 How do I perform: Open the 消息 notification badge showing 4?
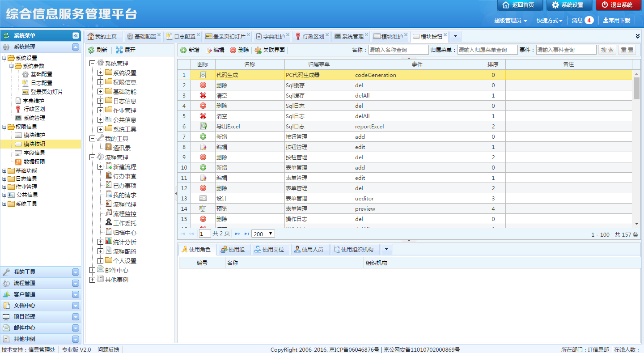coord(589,20)
